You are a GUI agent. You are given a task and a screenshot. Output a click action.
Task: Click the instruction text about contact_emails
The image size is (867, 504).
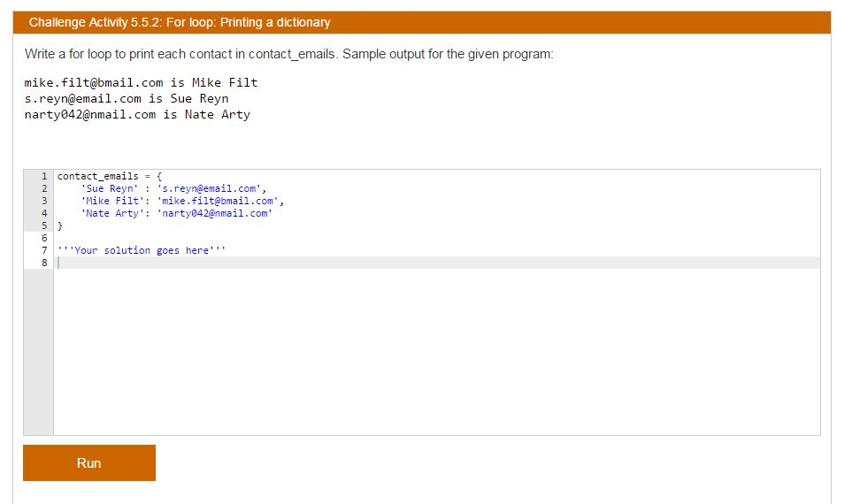pos(288,54)
